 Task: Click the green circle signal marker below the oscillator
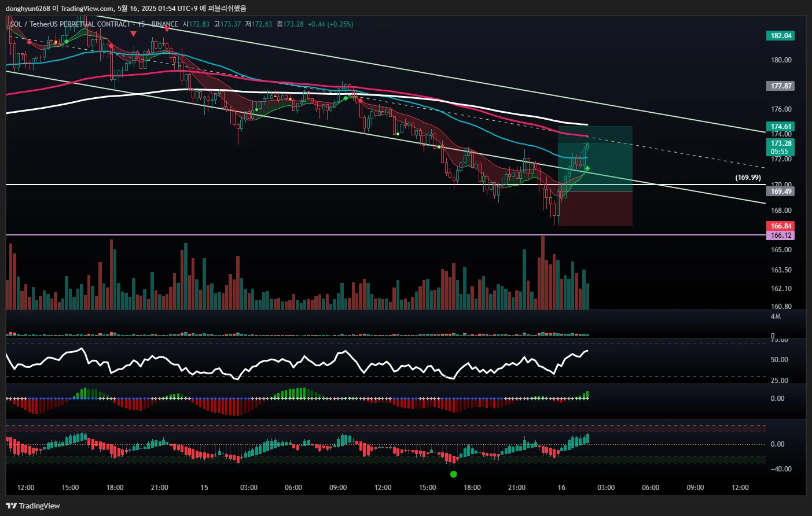pyautogui.click(x=453, y=474)
